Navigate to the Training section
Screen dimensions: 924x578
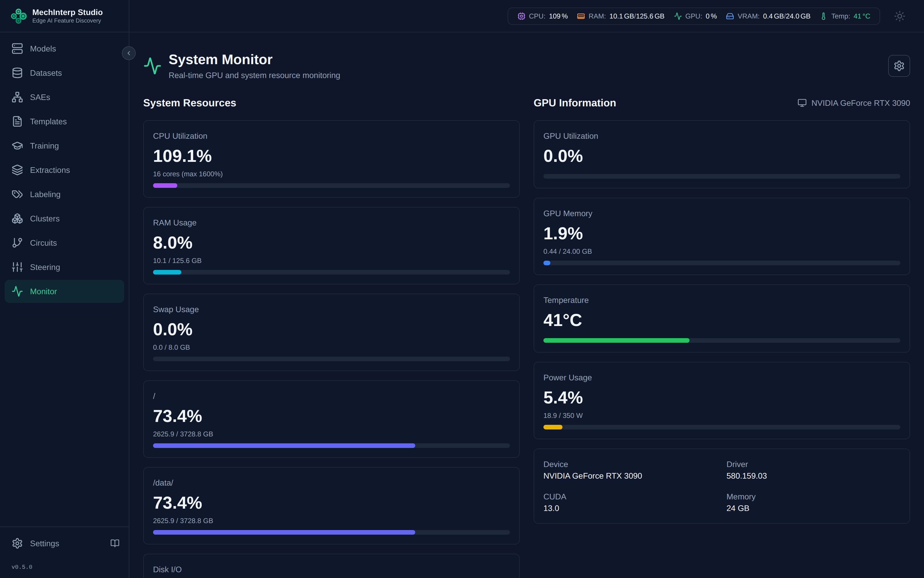pyautogui.click(x=64, y=146)
